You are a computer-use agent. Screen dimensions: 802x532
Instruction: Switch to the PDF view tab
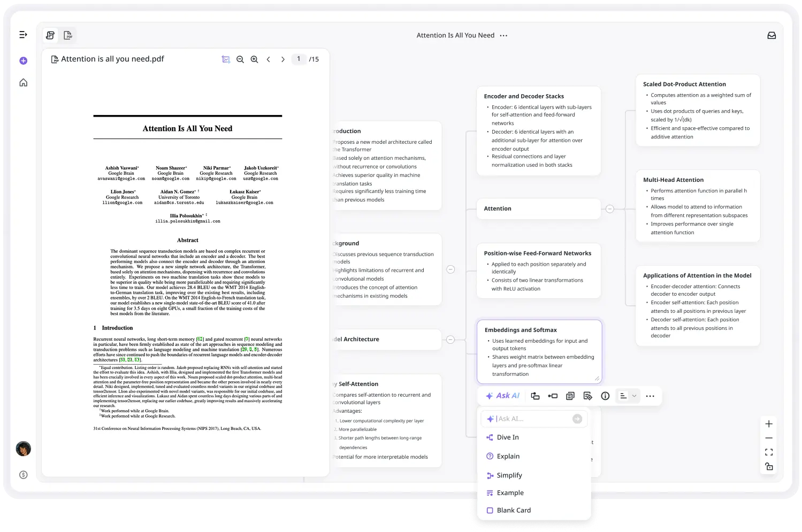pyautogui.click(x=68, y=35)
